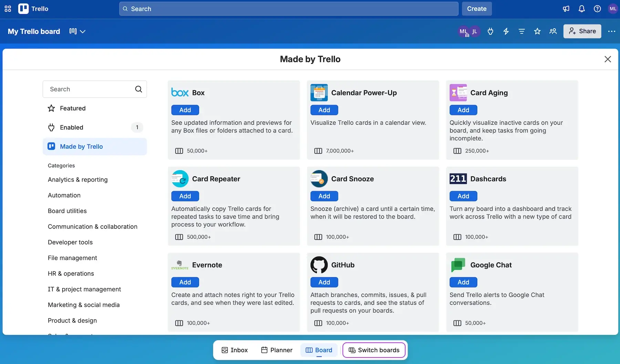Open the ML account avatar in top bar
620x364 pixels.
click(613, 9)
